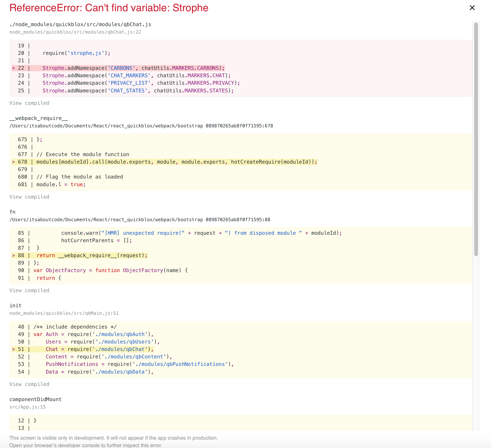Click View compiled under the fn frame
The image size is (491, 448).
pos(29,290)
